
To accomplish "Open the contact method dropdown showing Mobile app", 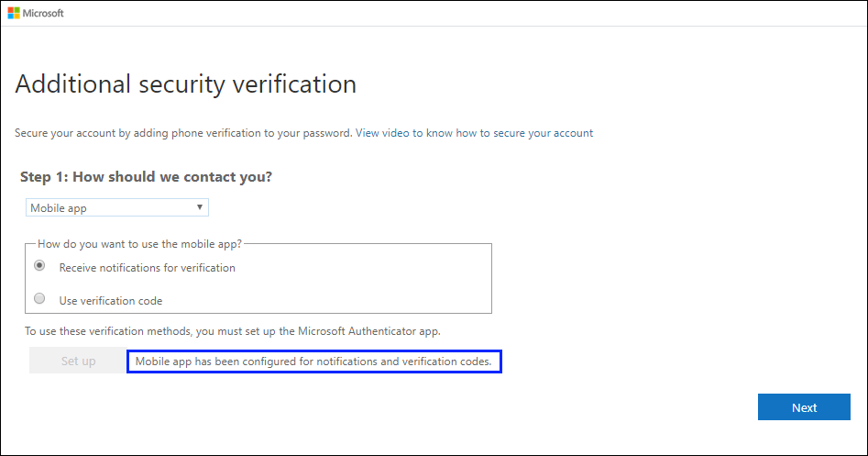I will (x=116, y=207).
